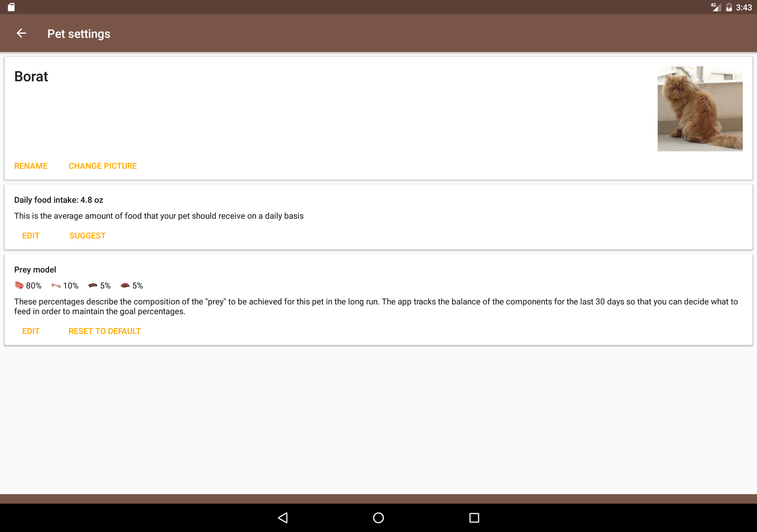Tap the Android home circle button
This screenshot has width=757, height=532.
click(378, 518)
